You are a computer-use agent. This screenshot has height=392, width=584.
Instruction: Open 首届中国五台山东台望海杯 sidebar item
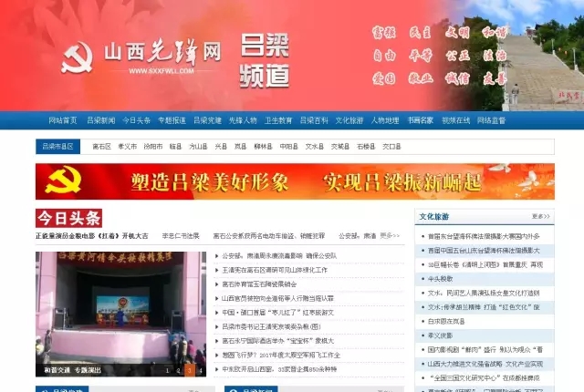click(484, 251)
